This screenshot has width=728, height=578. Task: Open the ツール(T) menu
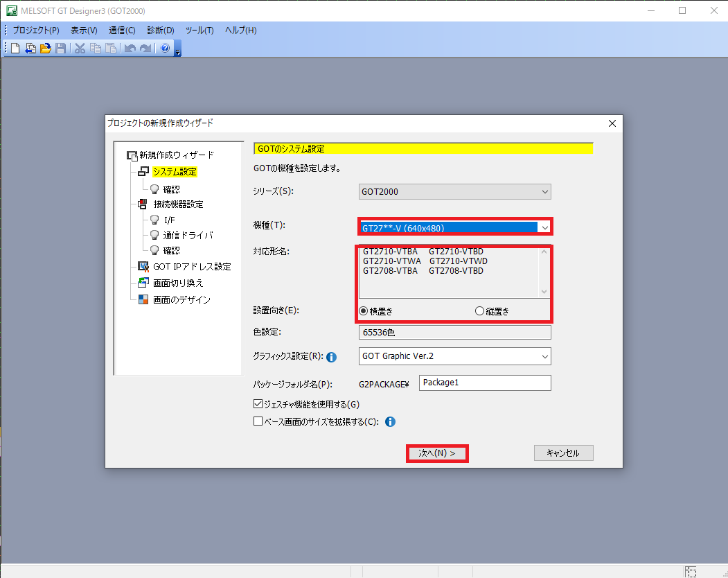(199, 30)
